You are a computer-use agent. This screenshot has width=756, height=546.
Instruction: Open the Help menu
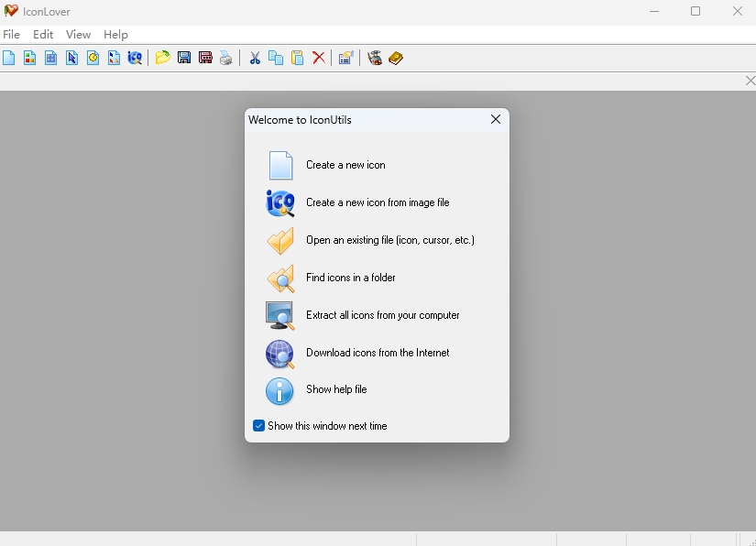pyautogui.click(x=115, y=35)
